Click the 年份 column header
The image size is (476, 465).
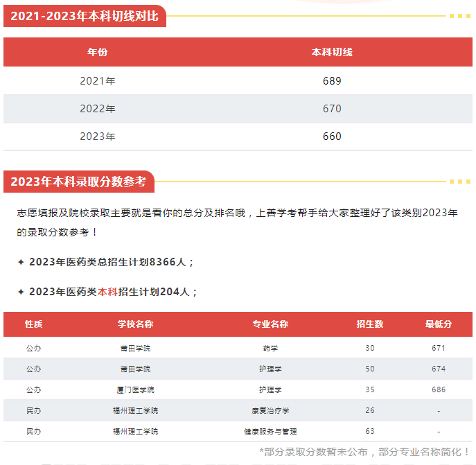pos(98,52)
